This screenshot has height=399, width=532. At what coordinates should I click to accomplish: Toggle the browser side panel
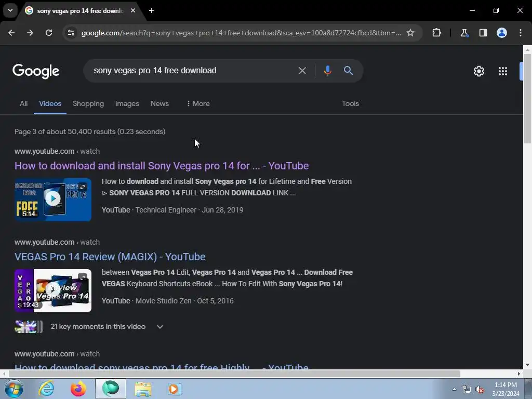(483, 33)
